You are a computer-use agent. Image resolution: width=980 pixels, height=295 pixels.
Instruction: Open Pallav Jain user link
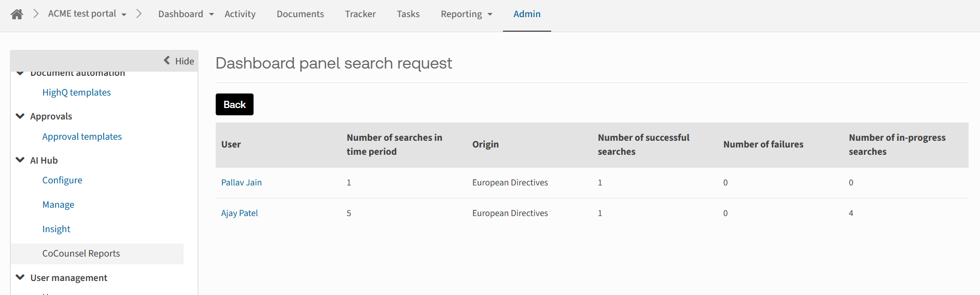(241, 182)
